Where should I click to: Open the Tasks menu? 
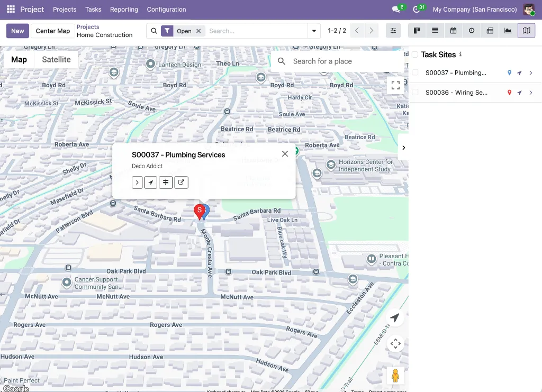[x=93, y=10]
